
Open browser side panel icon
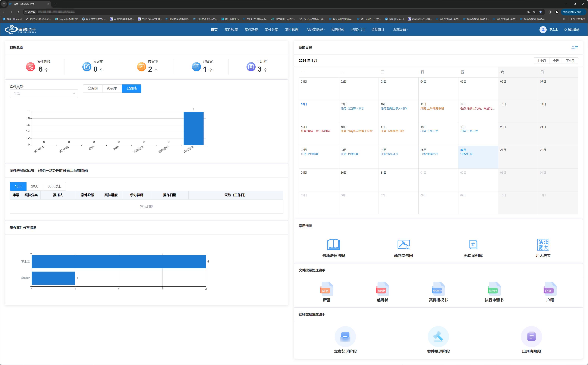tap(550, 12)
